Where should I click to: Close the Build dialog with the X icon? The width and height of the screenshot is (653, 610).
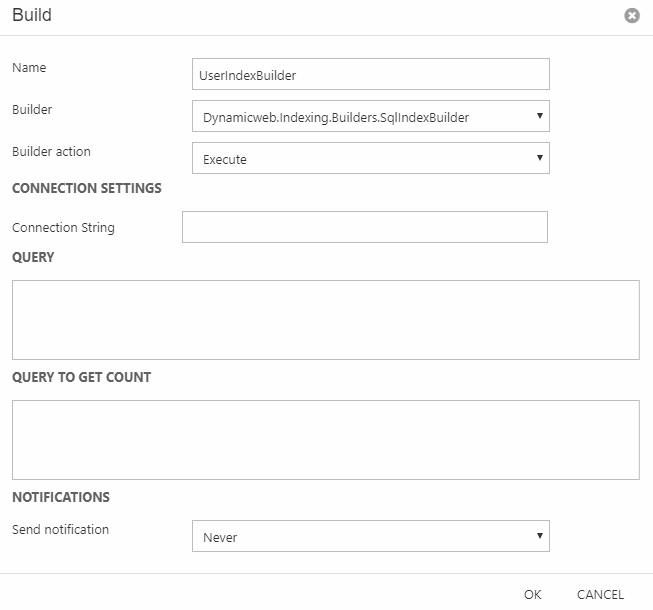click(631, 16)
